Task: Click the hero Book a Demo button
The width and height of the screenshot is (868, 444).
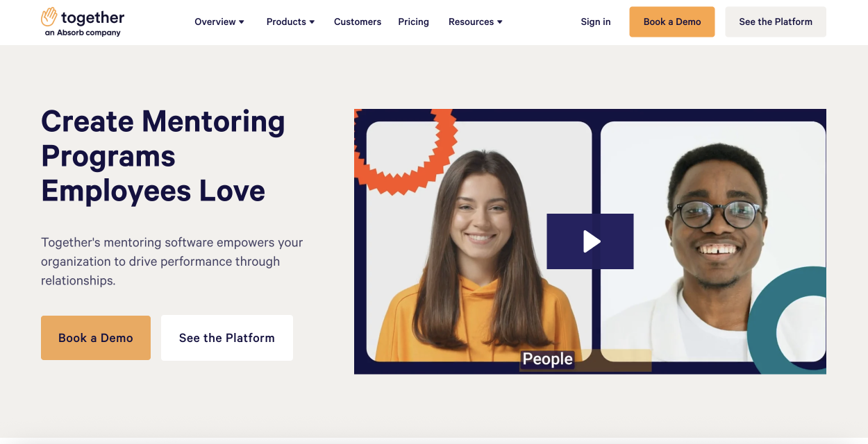Action: pos(96,338)
